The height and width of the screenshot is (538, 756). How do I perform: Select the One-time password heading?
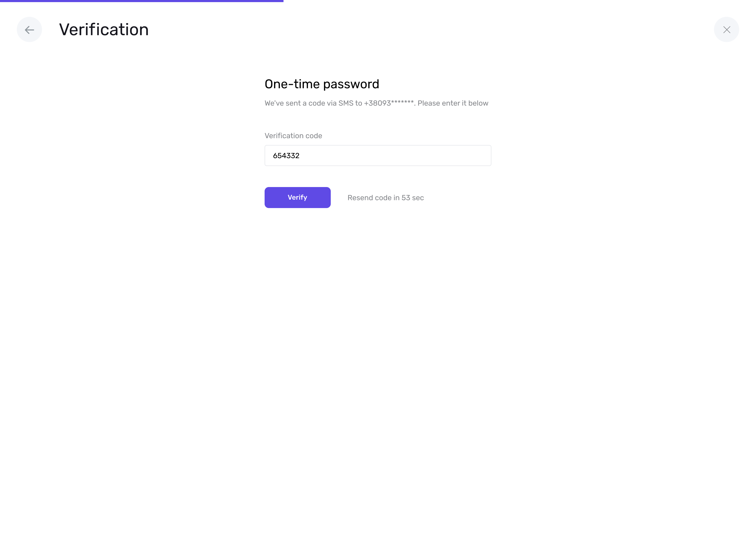(x=322, y=84)
